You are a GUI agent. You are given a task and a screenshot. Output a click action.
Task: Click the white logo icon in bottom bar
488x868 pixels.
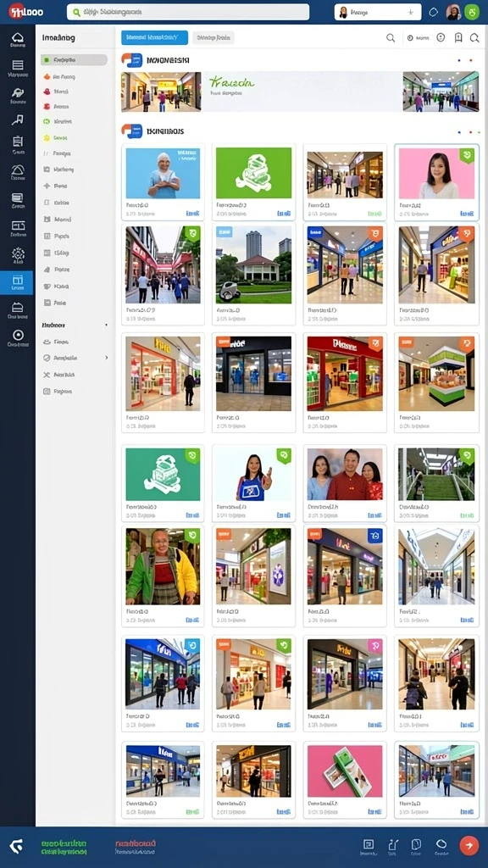pos(17,846)
